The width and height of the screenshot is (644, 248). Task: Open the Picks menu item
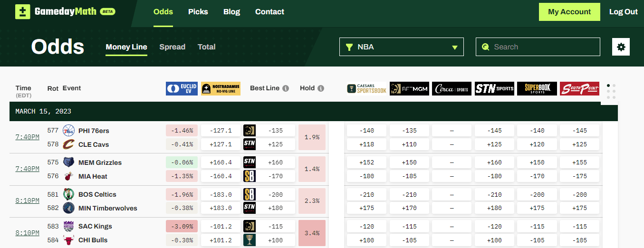coord(198,12)
